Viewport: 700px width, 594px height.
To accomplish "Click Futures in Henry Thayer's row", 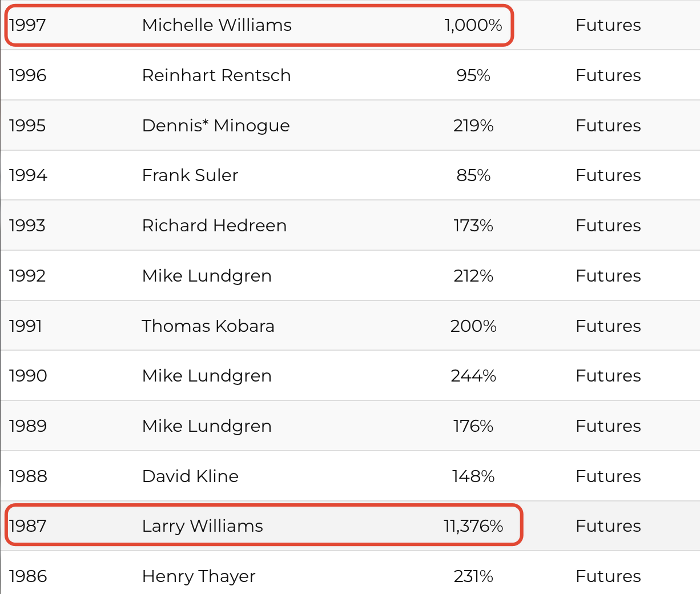I will (608, 576).
